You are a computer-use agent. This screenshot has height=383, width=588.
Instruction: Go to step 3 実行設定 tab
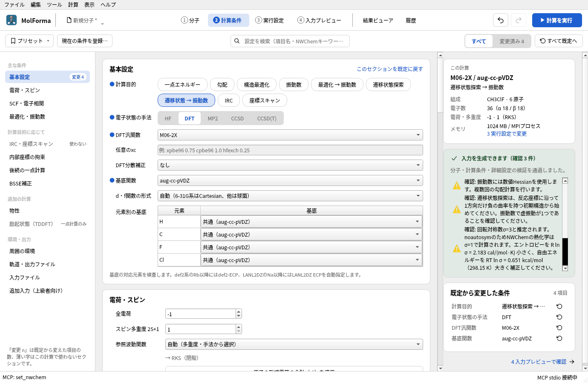click(x=269, y=20)
